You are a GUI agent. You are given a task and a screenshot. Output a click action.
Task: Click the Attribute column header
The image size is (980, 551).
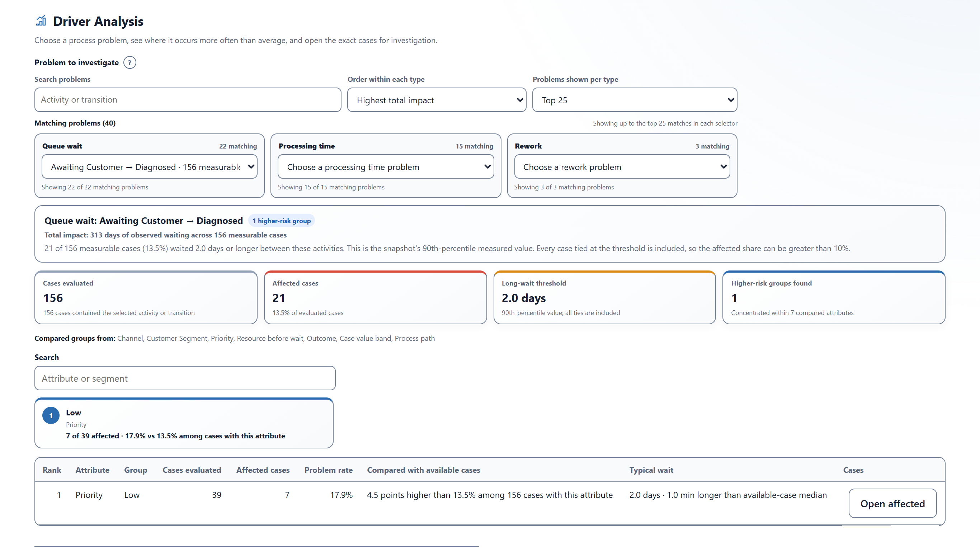[93, 470]
